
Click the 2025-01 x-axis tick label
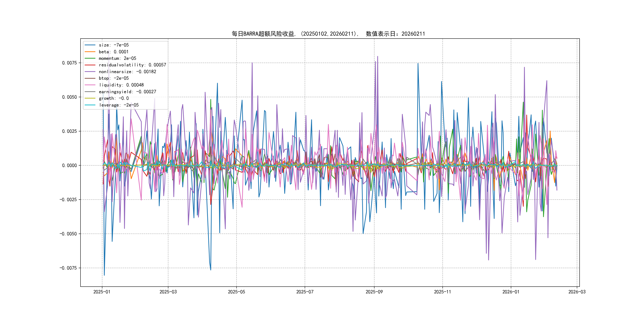coord(102,292)
